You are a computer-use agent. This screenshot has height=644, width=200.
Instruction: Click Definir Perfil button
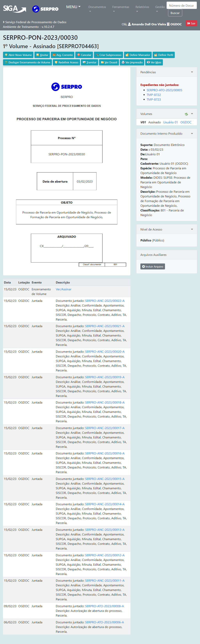point(164,55)
